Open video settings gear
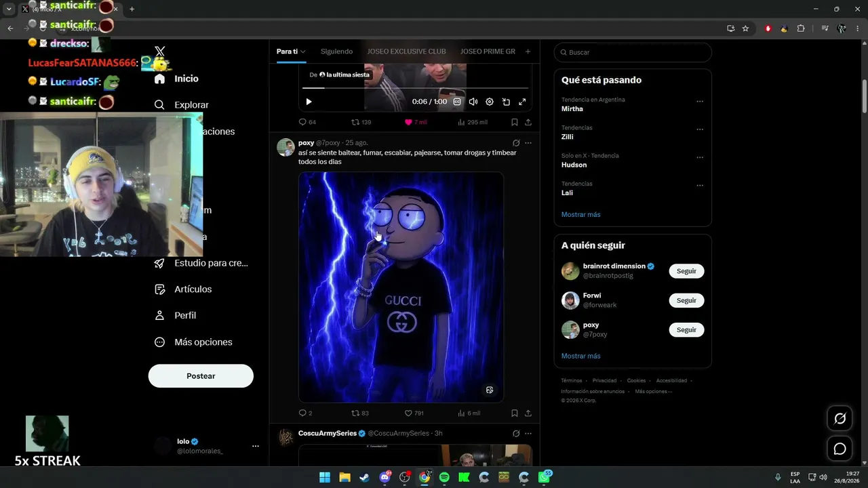868x488 pixels. click(490, 102)
